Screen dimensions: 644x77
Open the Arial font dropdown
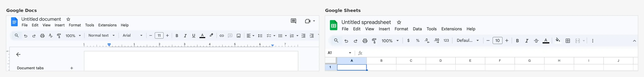pos(133,36)
